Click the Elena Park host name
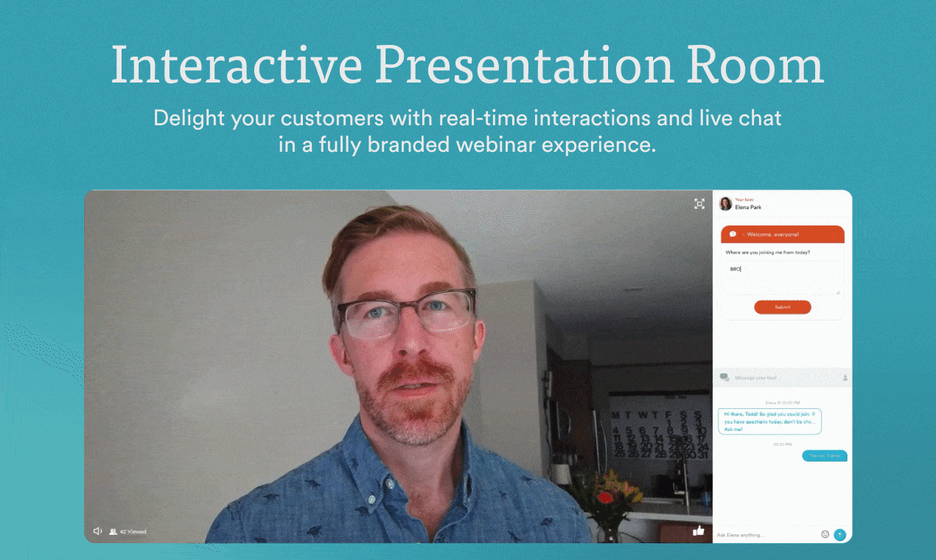The height and width of the screenshot is (560, 936). (x=748, y=208)
